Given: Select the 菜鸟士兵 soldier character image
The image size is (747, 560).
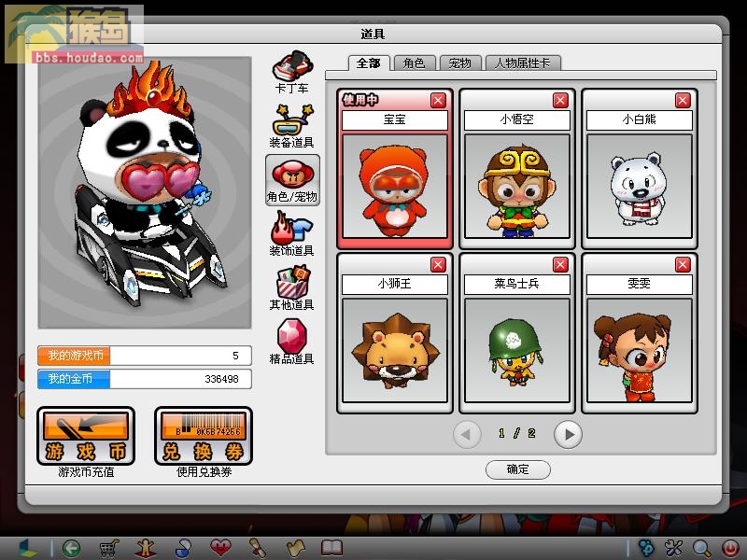Looking at the screenshot, I should click(x=517, y=351).
